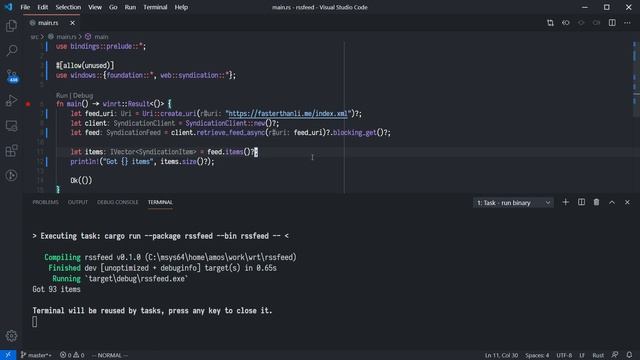Viewport: 640px width, 360px height.
Task: Open the Extensions view
Action: tap(11, 151)
